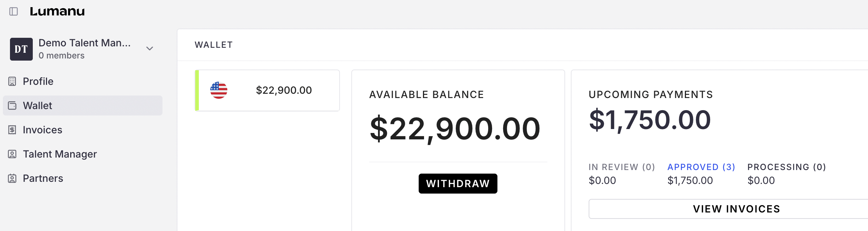Click the DT workspace avatar
The width and height of the screenshot is (868, 231).
point(21,49)
